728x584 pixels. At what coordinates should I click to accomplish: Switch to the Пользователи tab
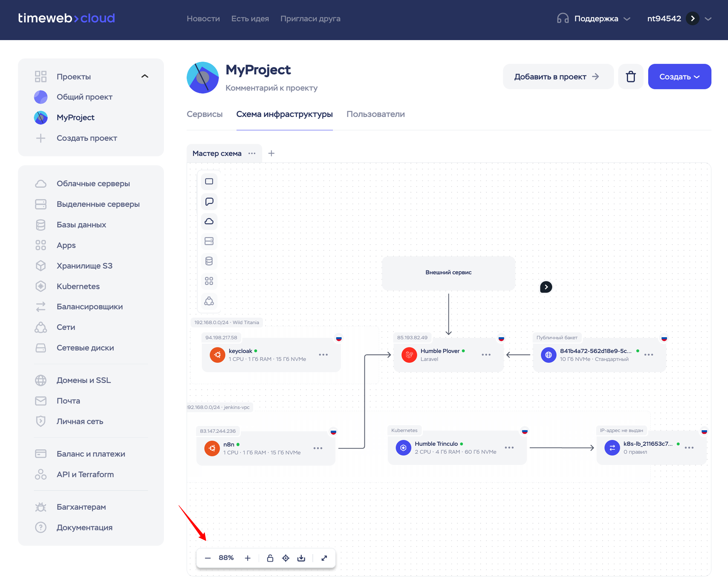376,114
